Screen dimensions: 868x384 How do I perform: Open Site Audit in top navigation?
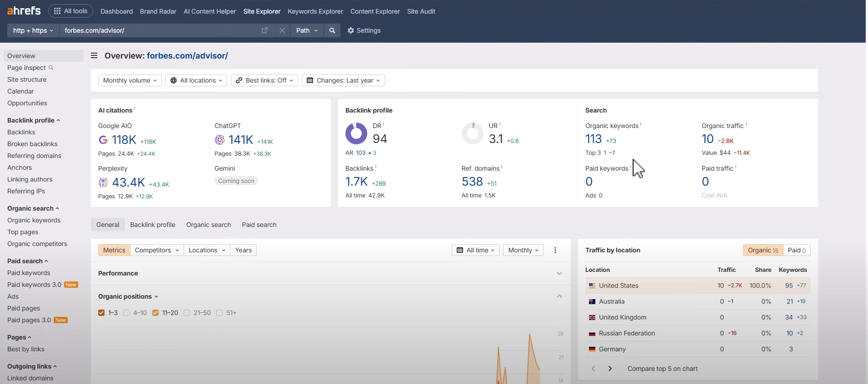[421, 11]
